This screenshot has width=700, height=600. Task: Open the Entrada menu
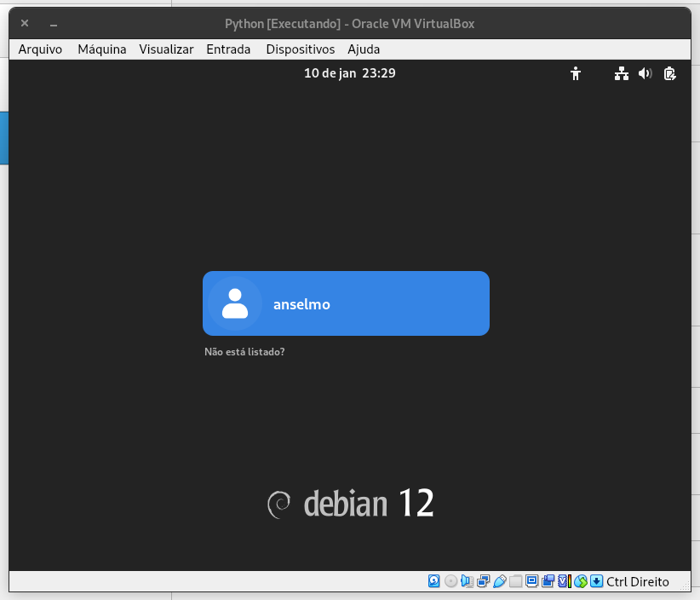228,49
